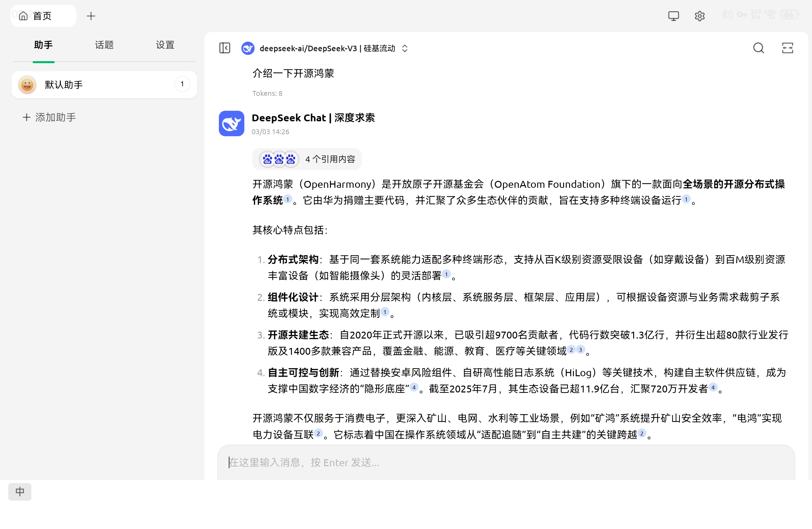Click the Wi-Fi status icon
Viewport: 812px width, 529px height.
(x=770, y=14)
